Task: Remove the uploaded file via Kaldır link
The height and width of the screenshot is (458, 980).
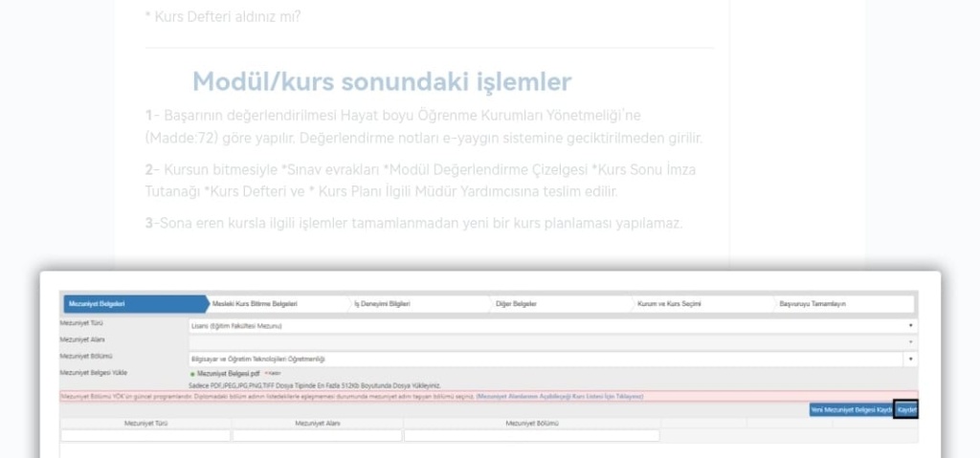Action: (271, 374)
